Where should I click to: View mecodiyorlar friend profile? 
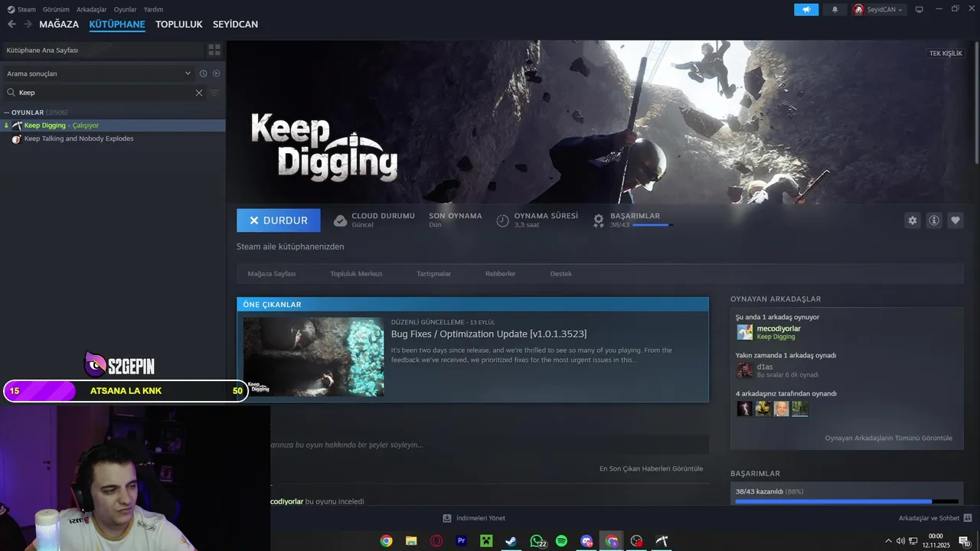[x=779, y=329]
